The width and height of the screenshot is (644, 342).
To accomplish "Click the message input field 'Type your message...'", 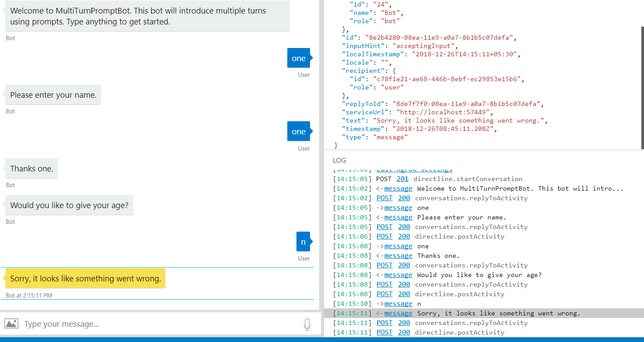I will pyautogui.click(x=131, y=324).
